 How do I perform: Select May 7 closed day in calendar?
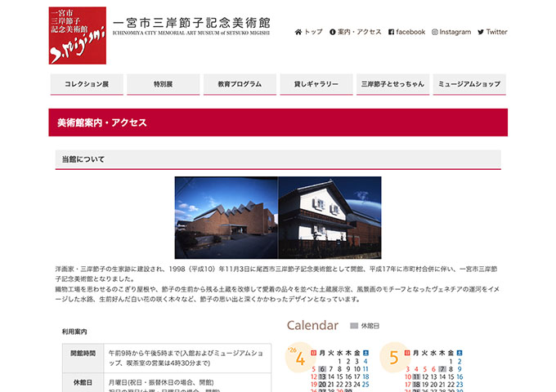pos(442,369)
